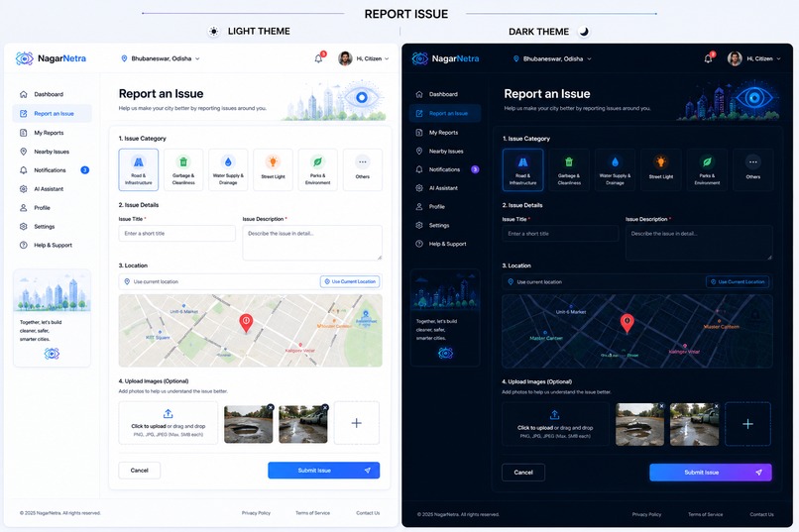Viewport: 799px width, 532px height.
Task: Select Report an Issue in dark sidebar
Action: (445, 113)
